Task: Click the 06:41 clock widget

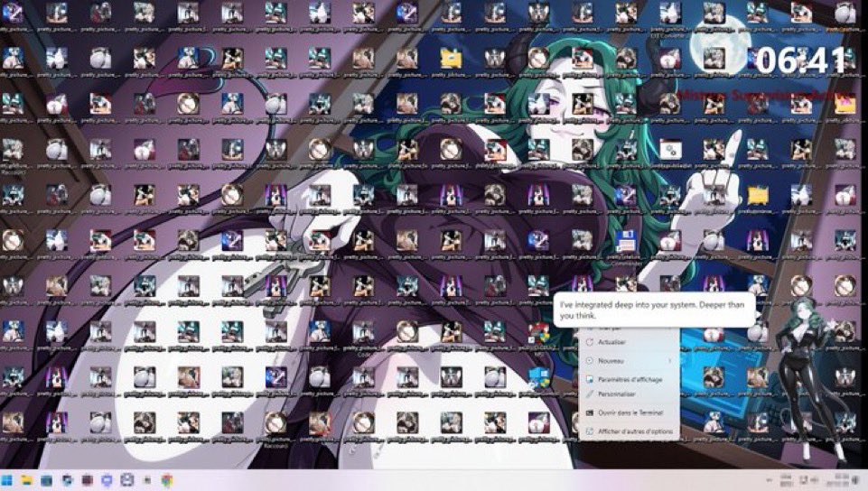Action: coord(801,60)
